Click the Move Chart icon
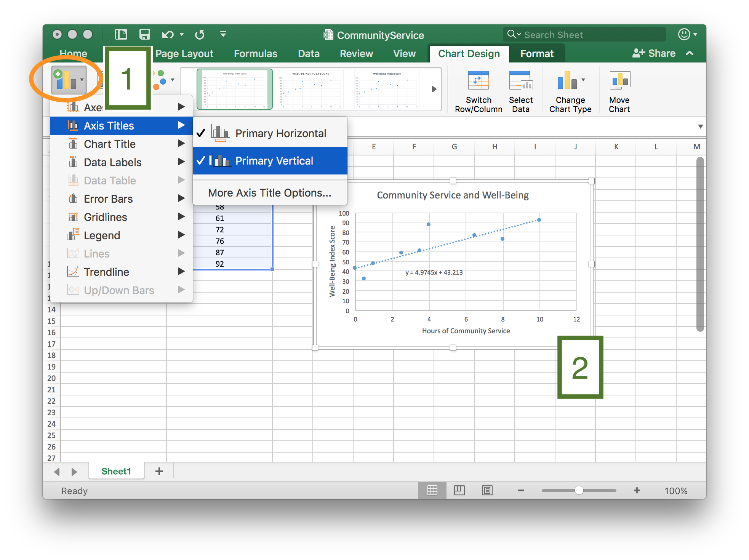Viewport: 749px width, 560px height. [619, 81]
